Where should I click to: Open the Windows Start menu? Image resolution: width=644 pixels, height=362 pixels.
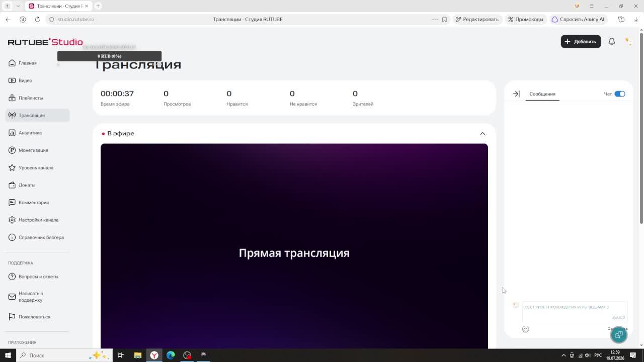8,355
